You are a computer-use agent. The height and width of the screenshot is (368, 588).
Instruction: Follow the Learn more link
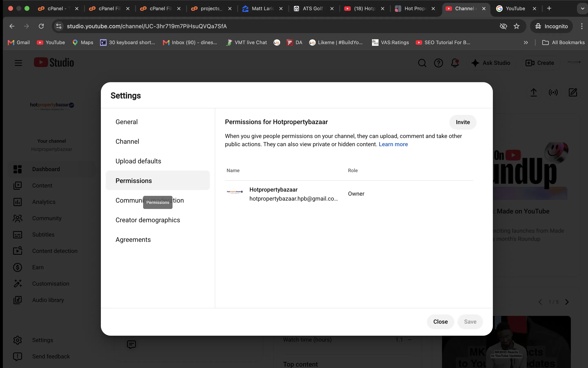(393, 144)
